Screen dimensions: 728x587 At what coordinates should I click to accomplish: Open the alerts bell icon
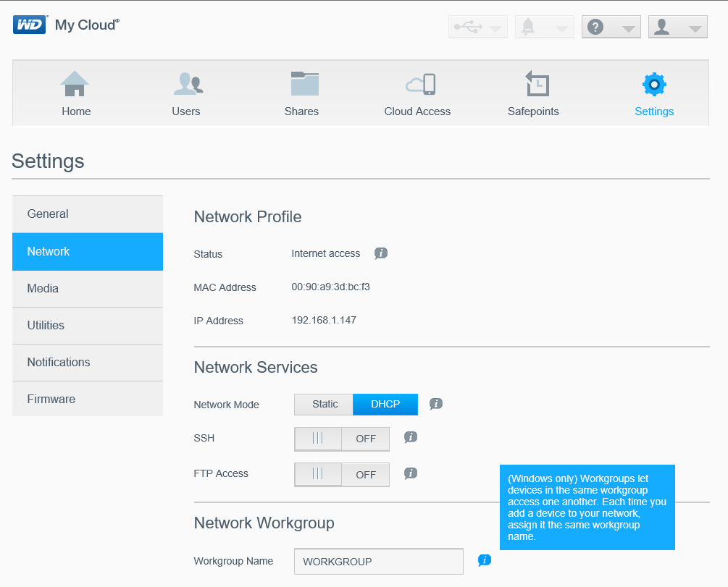[528, 27]
